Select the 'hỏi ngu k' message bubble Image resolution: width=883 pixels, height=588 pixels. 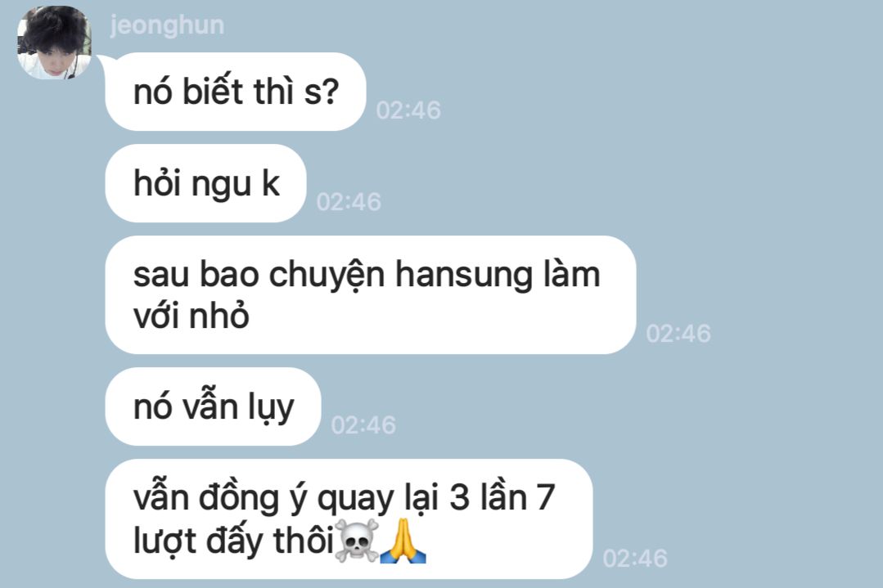205,183
